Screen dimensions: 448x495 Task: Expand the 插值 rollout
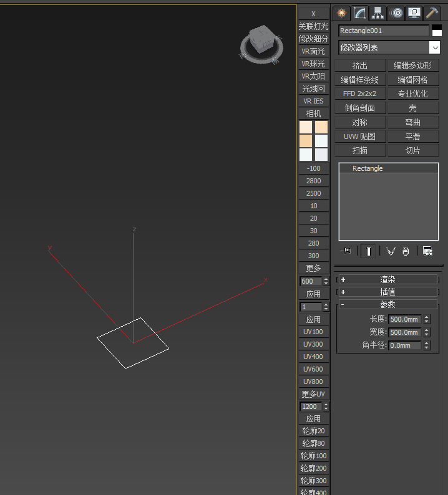tap(387, 292)
